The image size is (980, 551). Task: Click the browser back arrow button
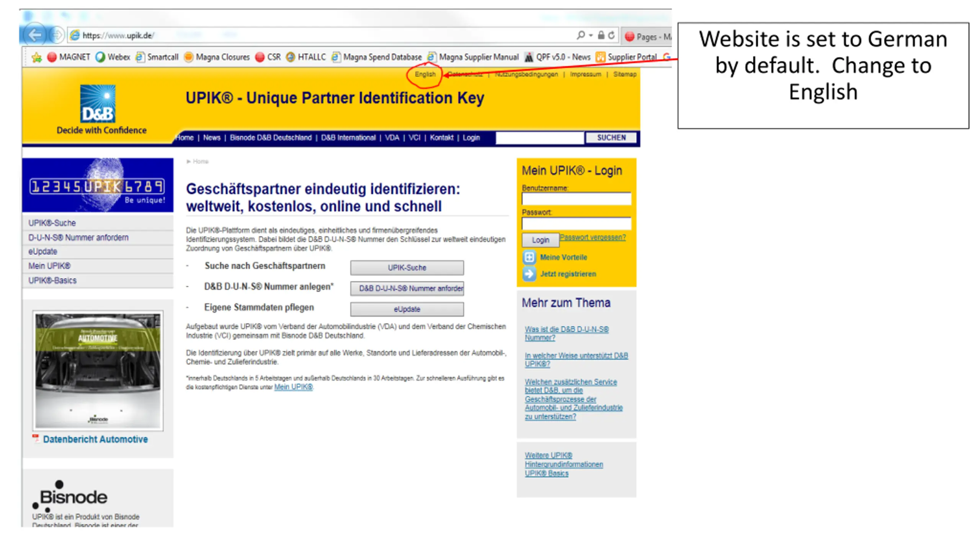[35, 35]
